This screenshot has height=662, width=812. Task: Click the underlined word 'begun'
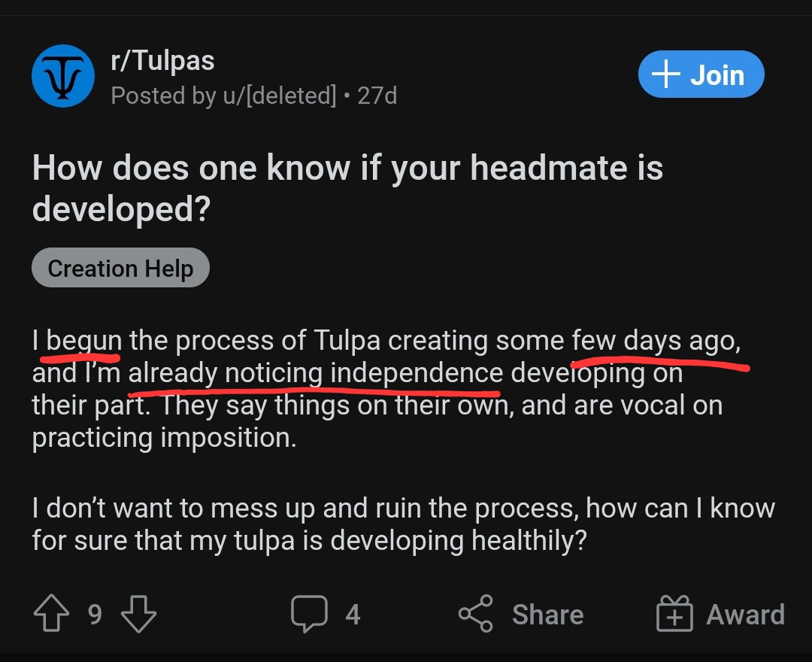point(83,342)
